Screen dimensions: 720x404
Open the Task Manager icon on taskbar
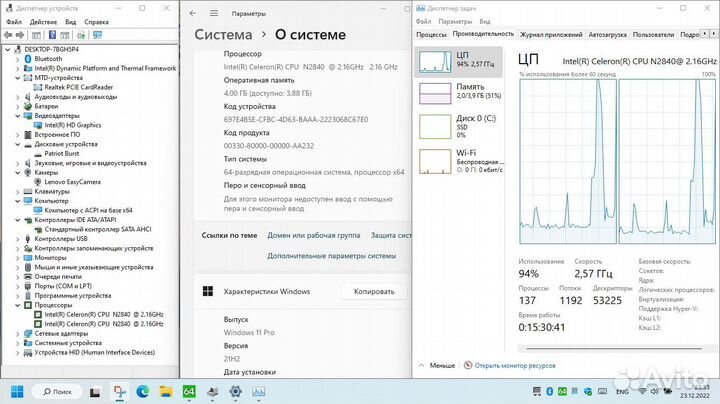[259, 392]
